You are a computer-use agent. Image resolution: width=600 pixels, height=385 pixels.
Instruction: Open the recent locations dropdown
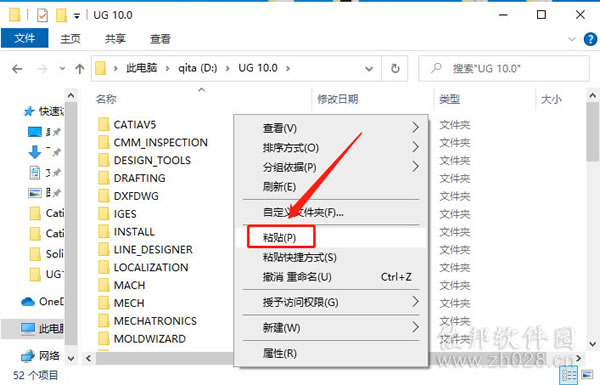62,69
